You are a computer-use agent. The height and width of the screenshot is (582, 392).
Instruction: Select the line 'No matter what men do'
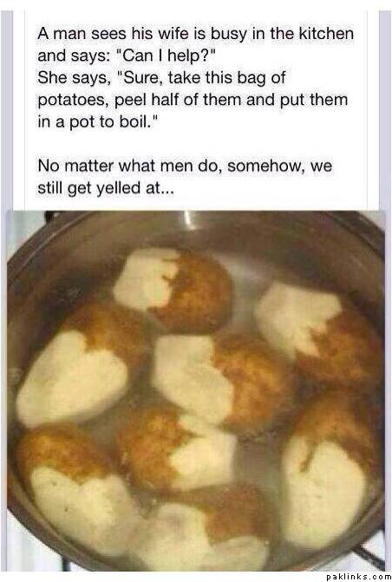click(185, 166)
